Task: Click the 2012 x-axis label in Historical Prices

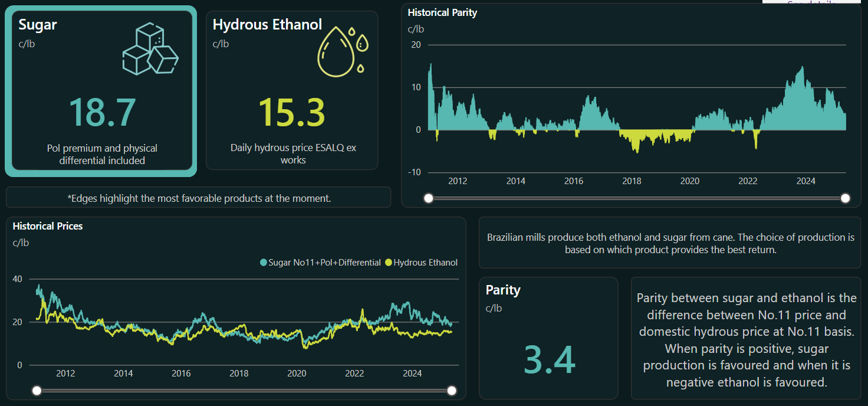Action: [x=65, y=373]
